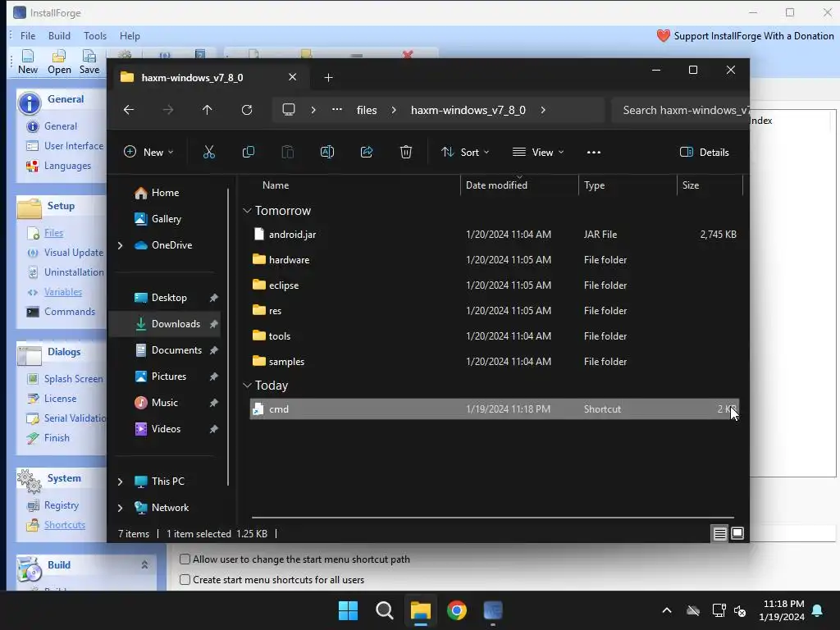Switch to details list view icon in status bar

[x=719, y=533]
